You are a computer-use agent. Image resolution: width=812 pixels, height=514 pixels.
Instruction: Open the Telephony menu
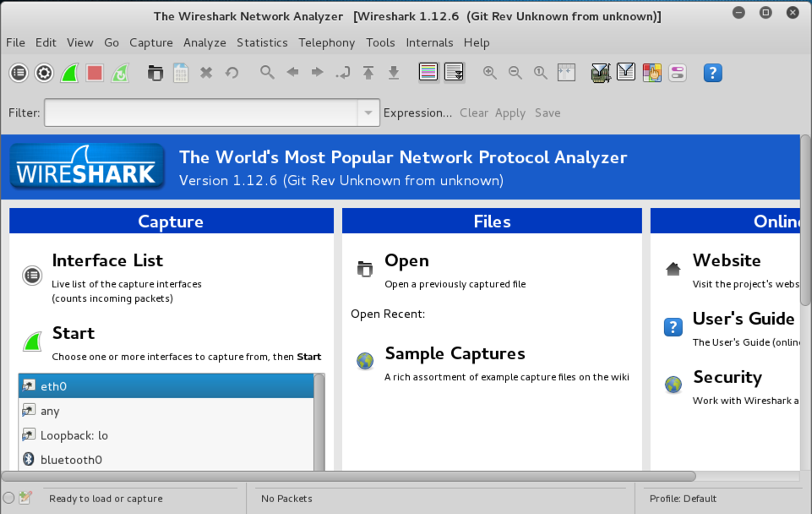point(326,42)
